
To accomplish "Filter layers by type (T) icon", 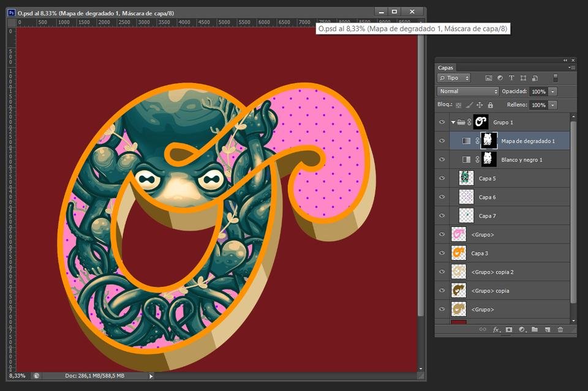I will (511, 78).
